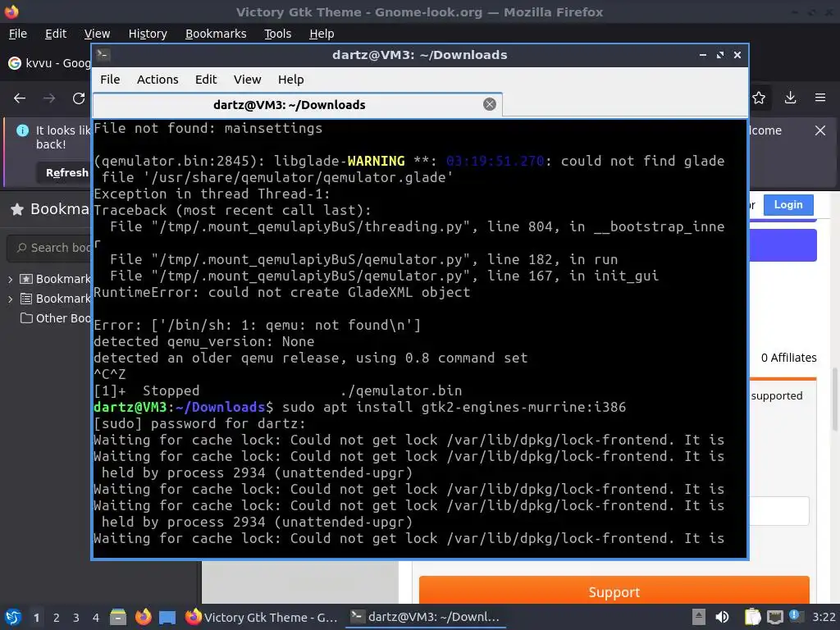Select Other Bookmarks folder in sidebar
Screen dimensions: 840x630
tap(55, 318)
